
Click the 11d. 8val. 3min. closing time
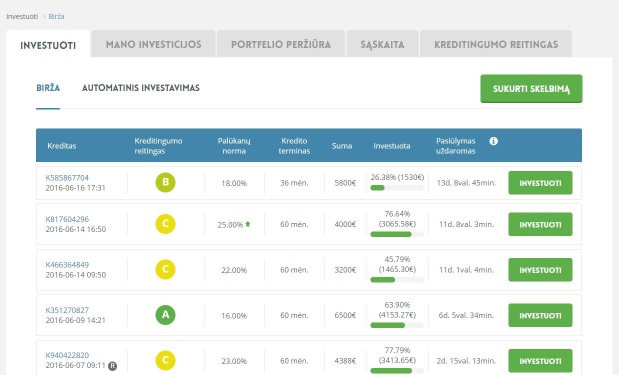pyautogui.click(x=466, y=224)
